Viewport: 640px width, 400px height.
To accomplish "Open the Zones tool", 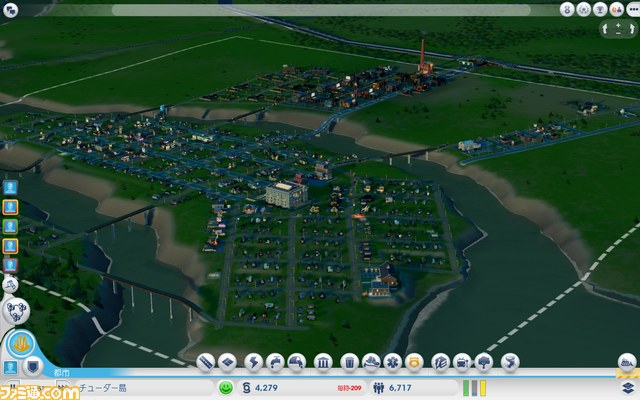I will coord(227,362).
